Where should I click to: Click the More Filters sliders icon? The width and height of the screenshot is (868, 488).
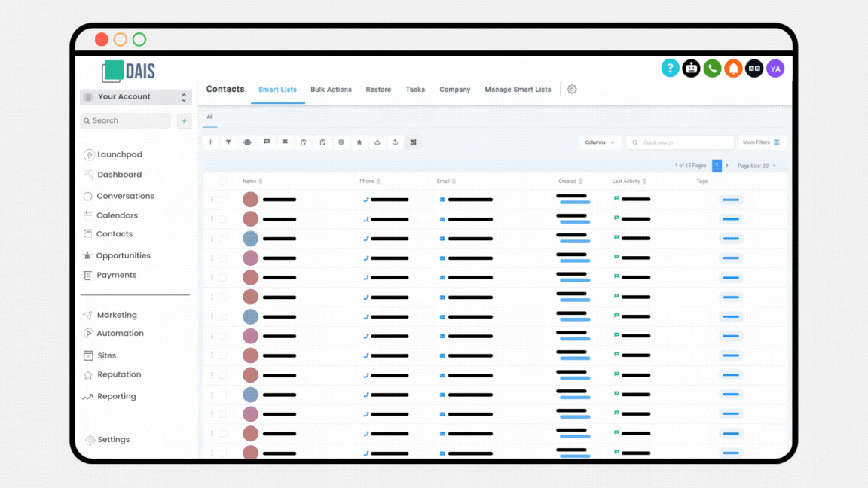777,142
